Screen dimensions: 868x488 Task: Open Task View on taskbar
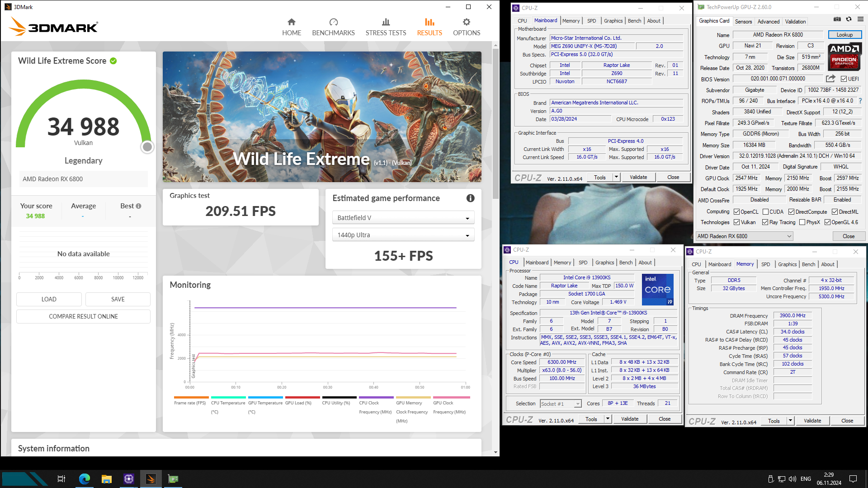click(x=61, y=479)
